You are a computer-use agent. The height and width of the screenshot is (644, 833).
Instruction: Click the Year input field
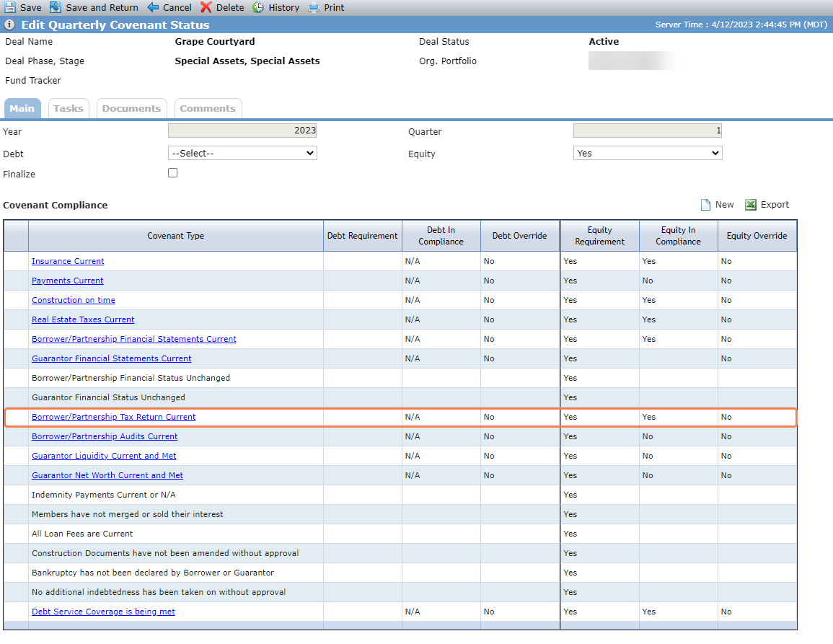[242, 131]
